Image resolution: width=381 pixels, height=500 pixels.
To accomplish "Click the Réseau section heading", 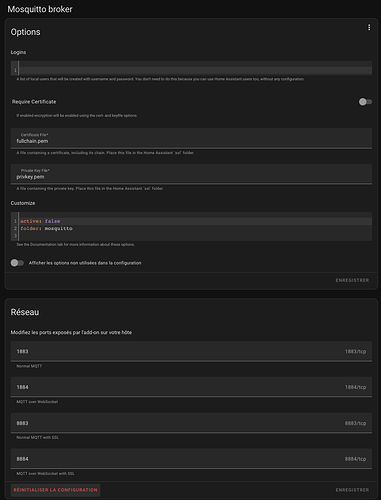I will point(25,312).
